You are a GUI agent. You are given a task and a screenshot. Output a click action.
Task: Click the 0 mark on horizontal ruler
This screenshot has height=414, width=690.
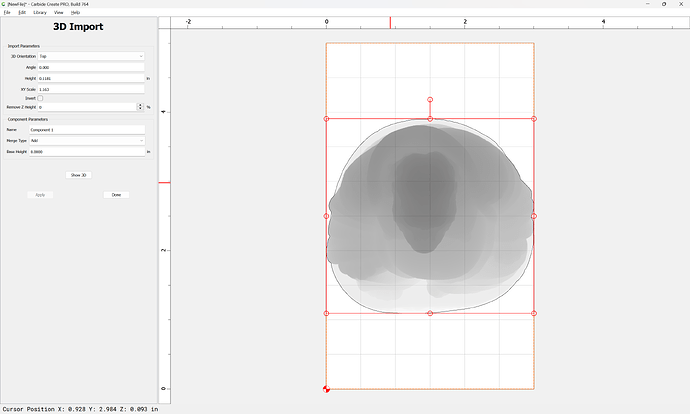326,22
